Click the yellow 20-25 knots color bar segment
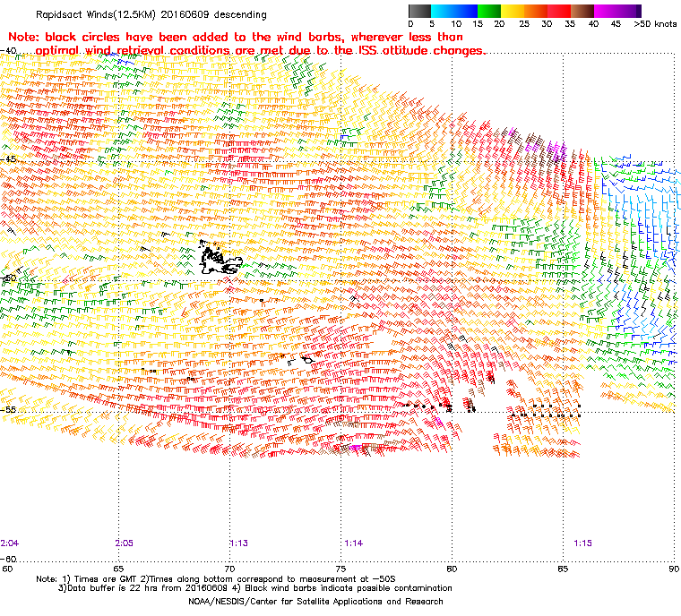The image size is (681, 616). point(513,11)
